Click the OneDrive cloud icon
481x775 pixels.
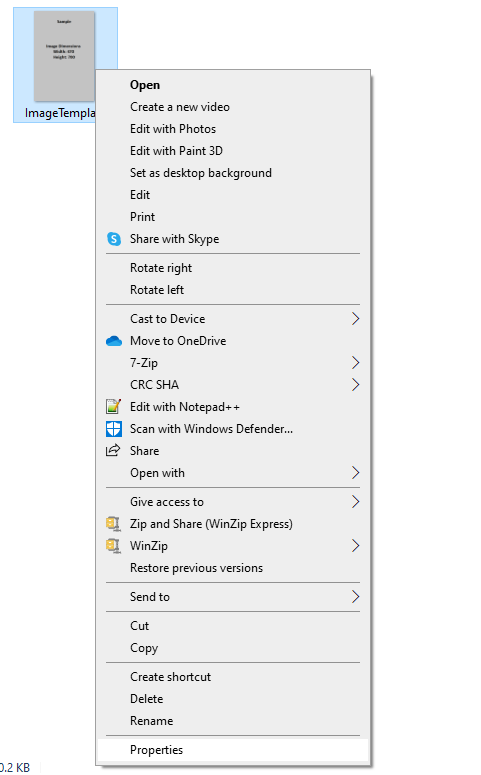point(114,341)
